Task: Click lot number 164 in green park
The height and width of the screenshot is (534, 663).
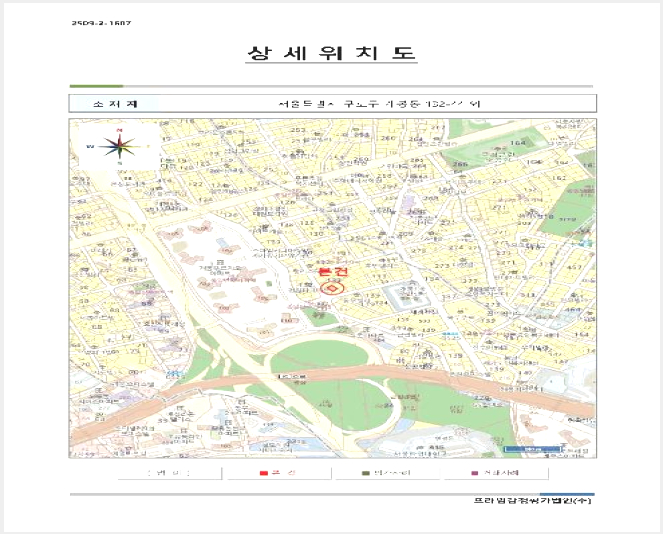Action: click(517, 142)
